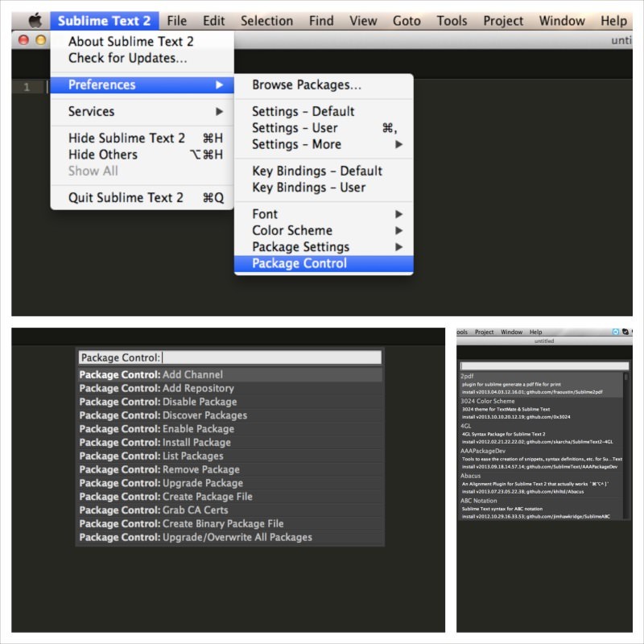Expand the Font submenu
Viewport: 644px width, 644px height.
324,214
